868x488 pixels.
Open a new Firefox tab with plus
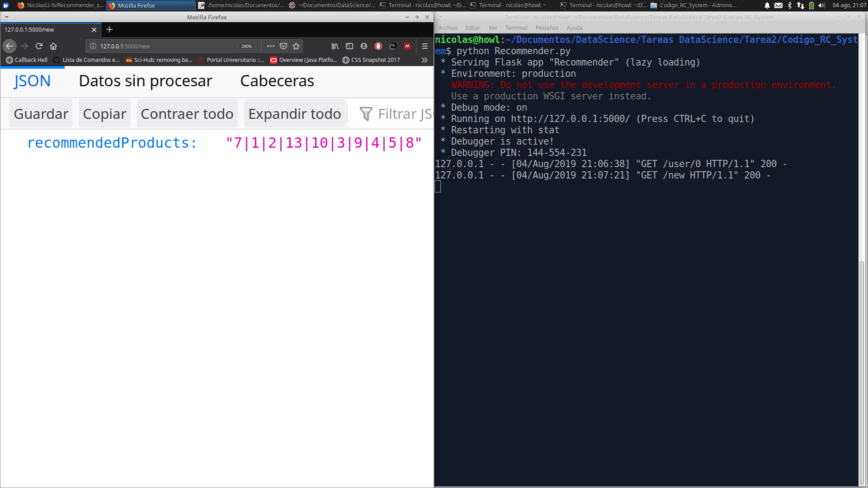click(109, 29)
